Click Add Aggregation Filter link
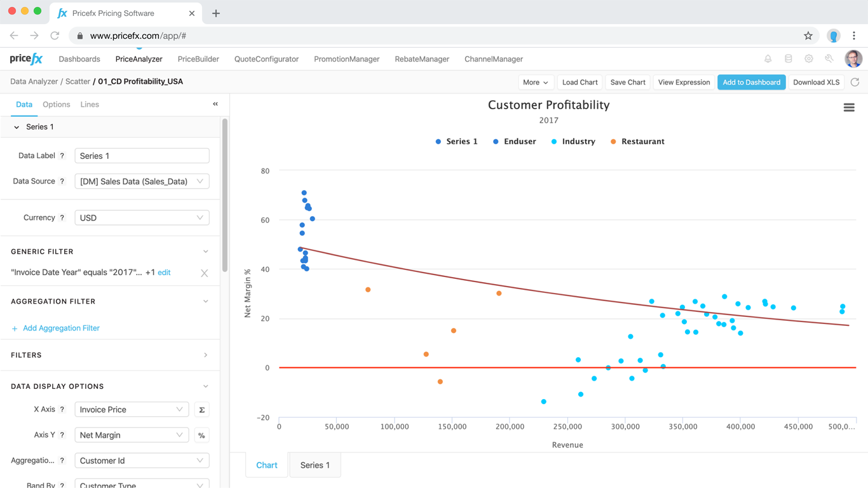The width and height of the screenshot is (868, 488). pos(61,329)
